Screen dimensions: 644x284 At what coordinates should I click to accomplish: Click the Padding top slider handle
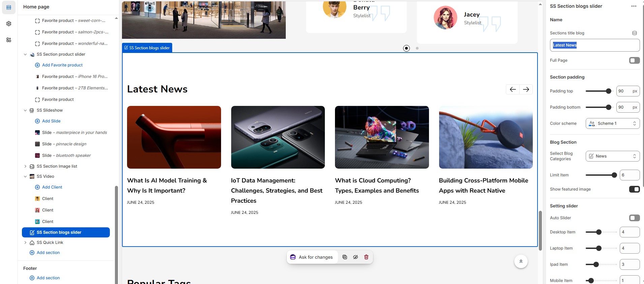tap(608, 91)
